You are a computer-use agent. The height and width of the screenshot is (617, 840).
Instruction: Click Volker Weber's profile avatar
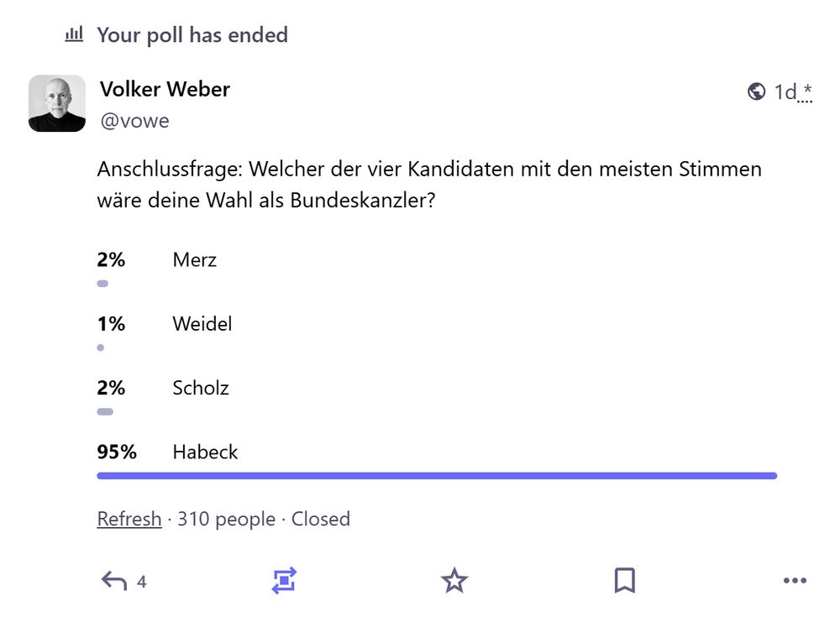pyautogui.click(x=56, y=102)
